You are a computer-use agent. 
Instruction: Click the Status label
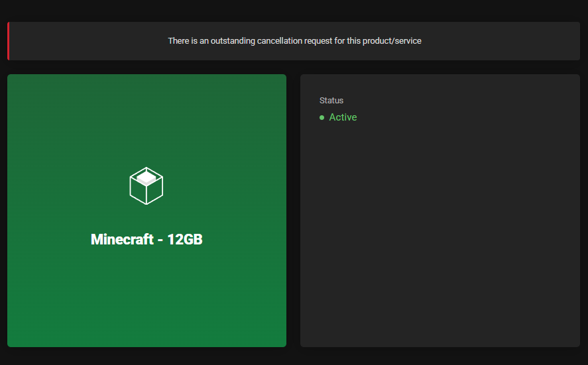331,101
